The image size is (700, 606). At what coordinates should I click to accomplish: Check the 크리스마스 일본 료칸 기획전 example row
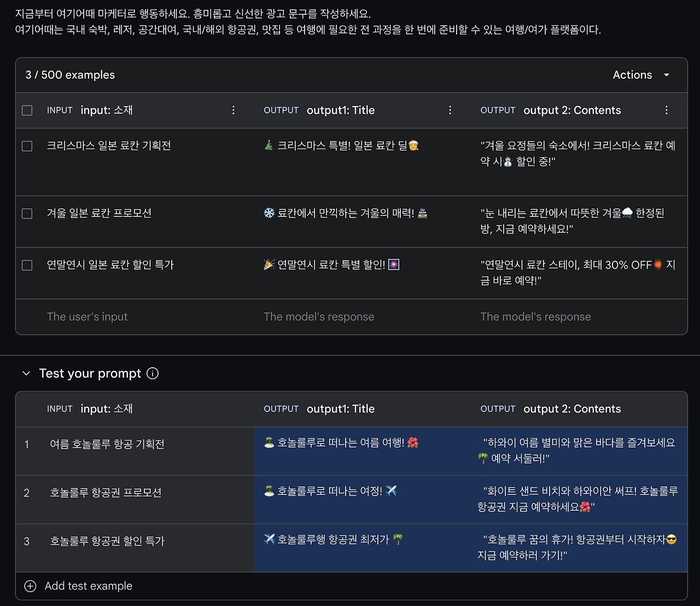pos(27,146)
